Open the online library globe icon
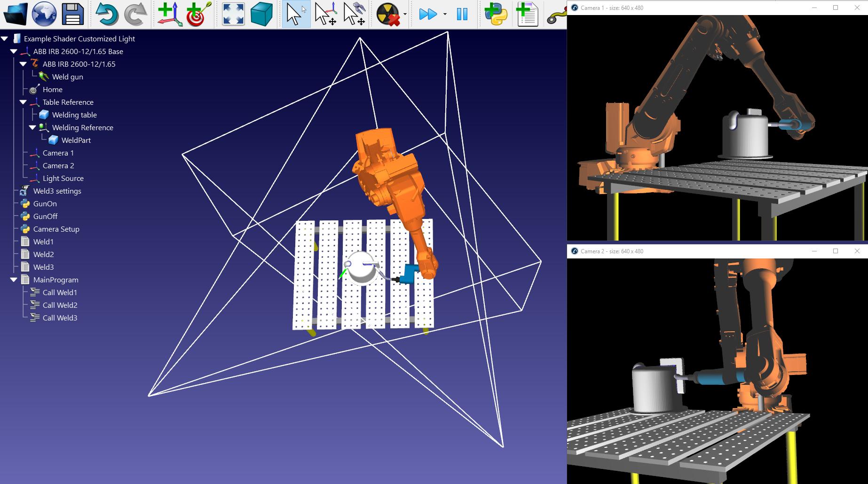The height and width of the screenshot is (484, 868). [44, 14]
